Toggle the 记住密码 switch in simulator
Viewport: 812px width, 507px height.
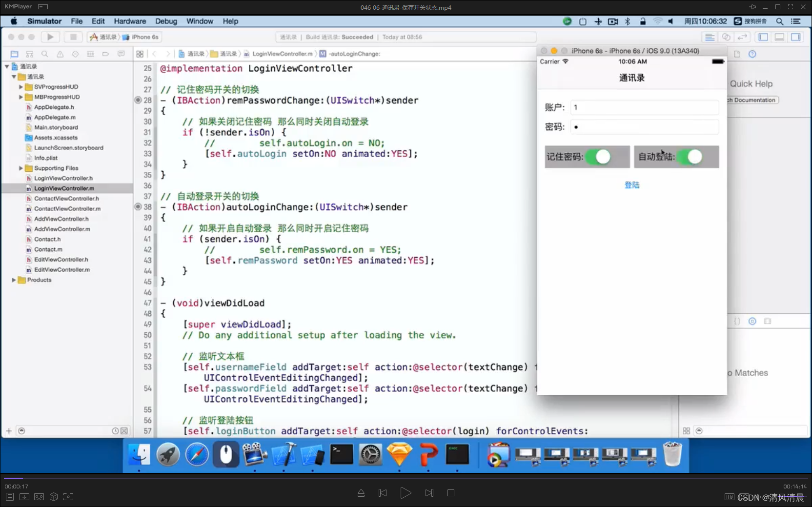pyautogui.click(x=598, y=157)
